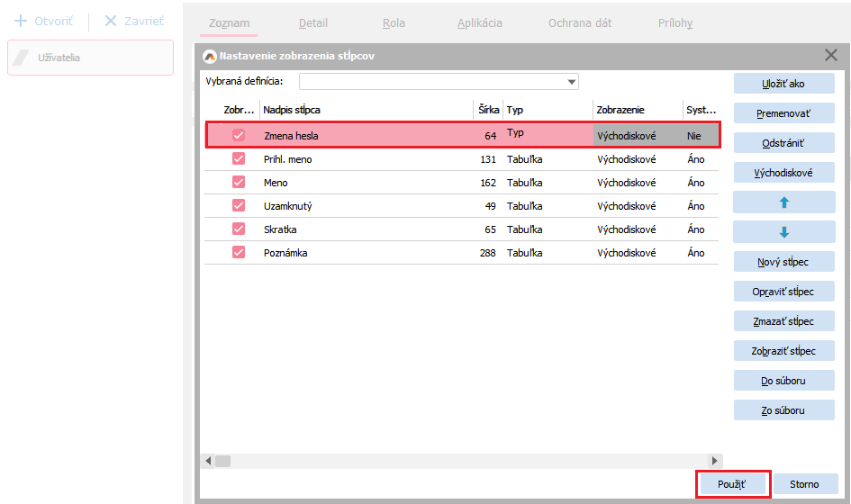Click the width value 131

point(488,159)
